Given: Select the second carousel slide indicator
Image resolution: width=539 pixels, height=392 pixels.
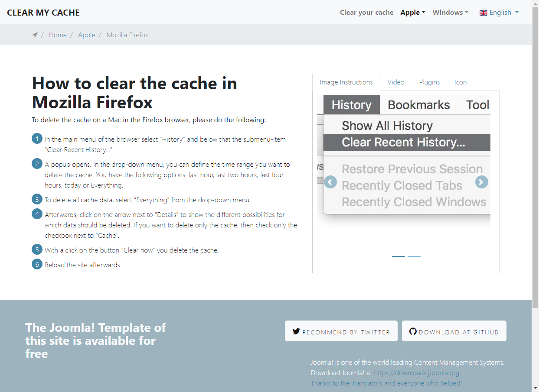Looking at the screenshot, I should tap(414, 256).
